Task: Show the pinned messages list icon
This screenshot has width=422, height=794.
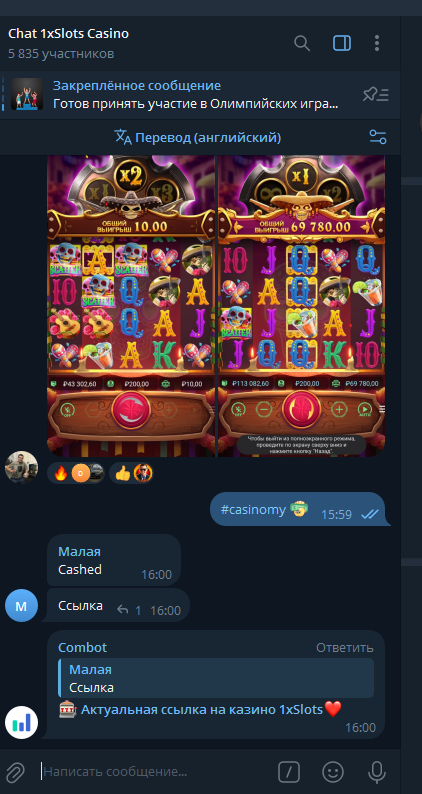Action: coord(376,94)
